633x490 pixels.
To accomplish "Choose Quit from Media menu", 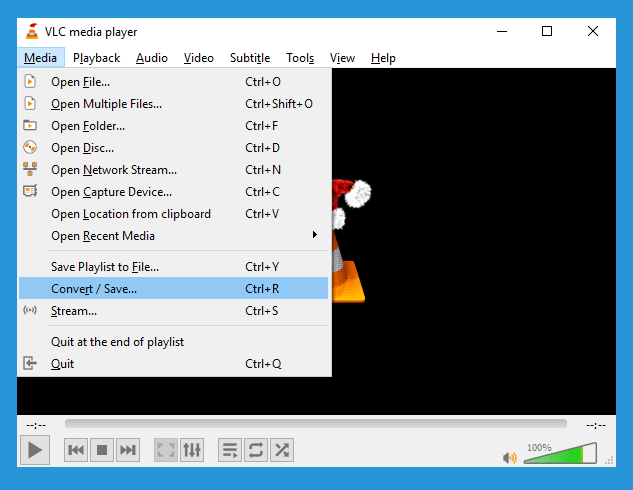I will click(x=173, y=363).
